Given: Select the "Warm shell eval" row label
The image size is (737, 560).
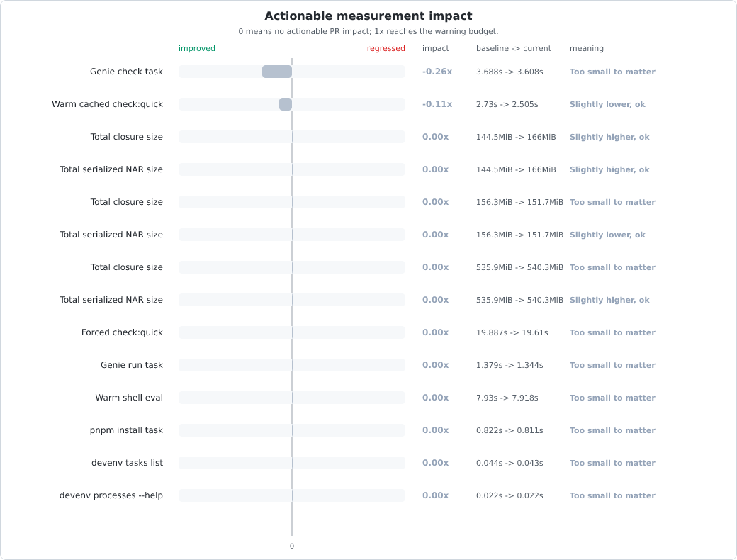Looking at the screenshot, I should tap(129, 397).
